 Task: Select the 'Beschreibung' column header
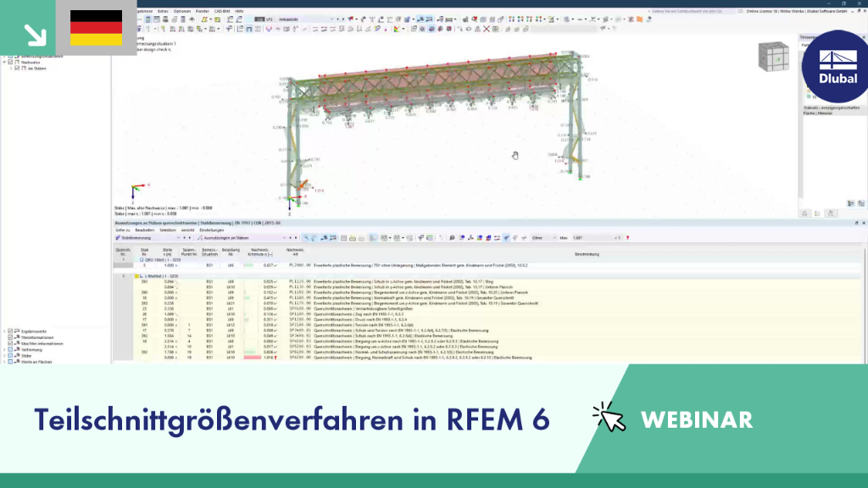tap(587, 254)
